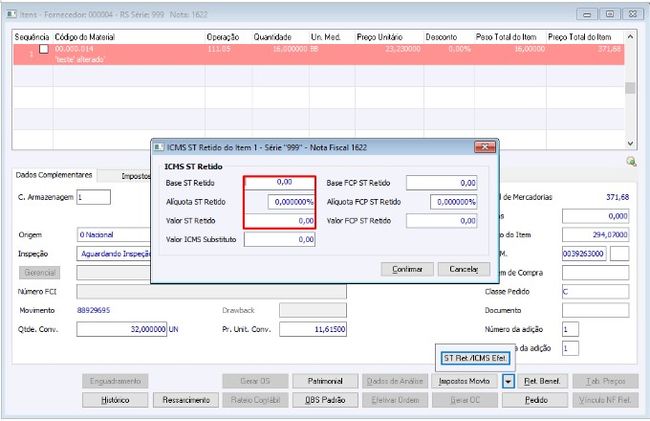Cancel the ICMS ST Retido dialog
This screenshot has width=650, height=421.
(464, 269)
